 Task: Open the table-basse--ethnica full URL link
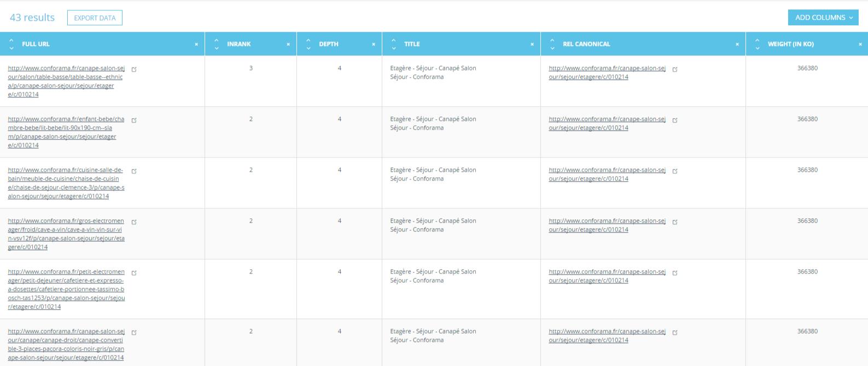click(x=66, y=81)
